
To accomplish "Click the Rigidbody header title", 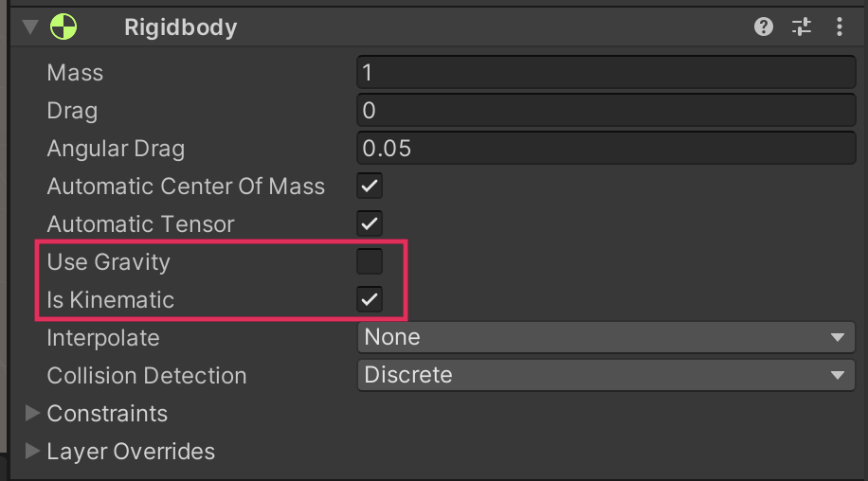I will pyautogui.click(x=180, y=27).
